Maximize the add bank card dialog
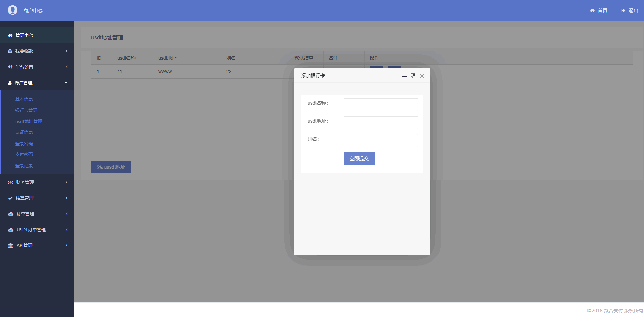Screen dimensions: 644x317 413,76
